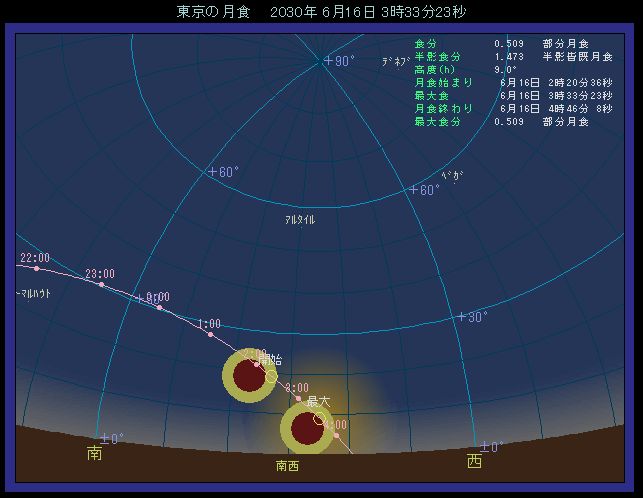Click the eclipsed moon at 最大 position
This screenshot has width=643, height=498.
pyautogui.click(x=306, y=427)
